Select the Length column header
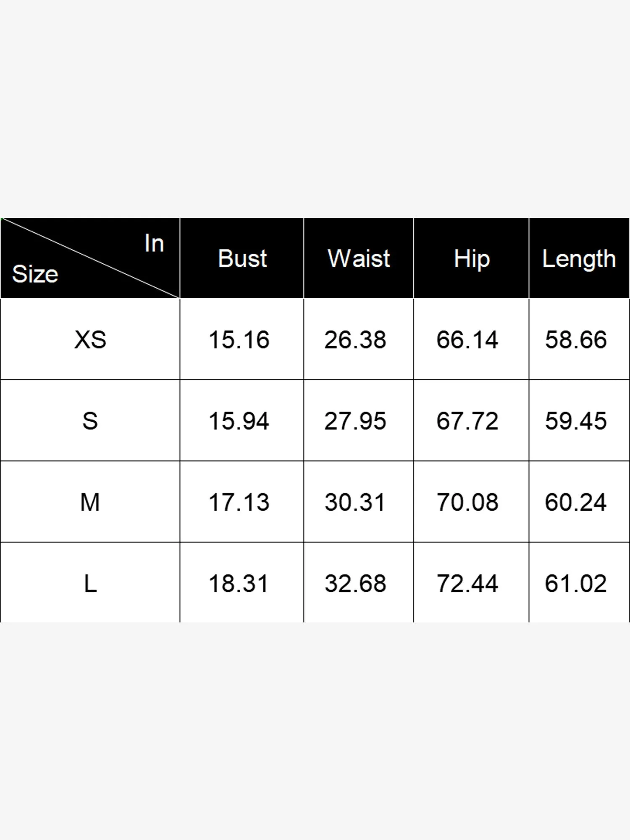Viewport: 630px width, 840px height. point(579,259)
